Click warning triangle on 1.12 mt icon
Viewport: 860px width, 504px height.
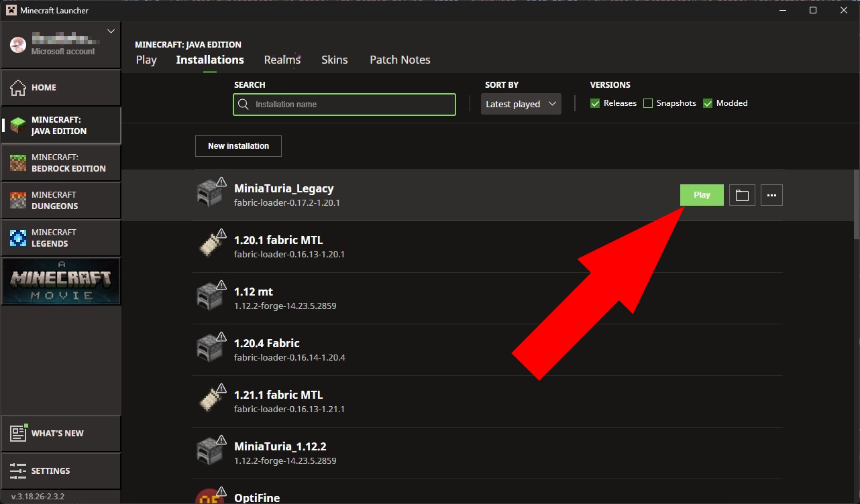pos(221,286)
